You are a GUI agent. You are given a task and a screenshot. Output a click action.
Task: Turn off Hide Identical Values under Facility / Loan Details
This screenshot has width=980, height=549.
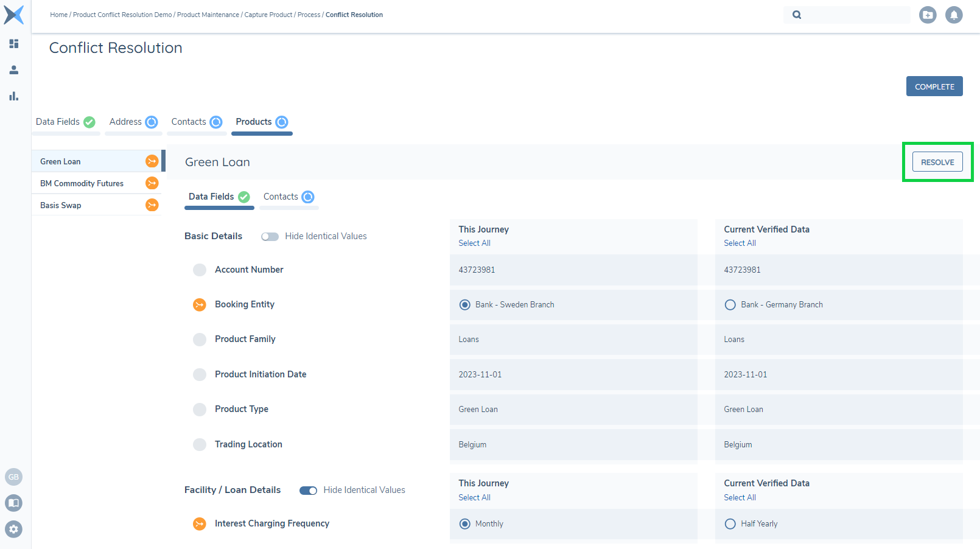tap(309, 490)
